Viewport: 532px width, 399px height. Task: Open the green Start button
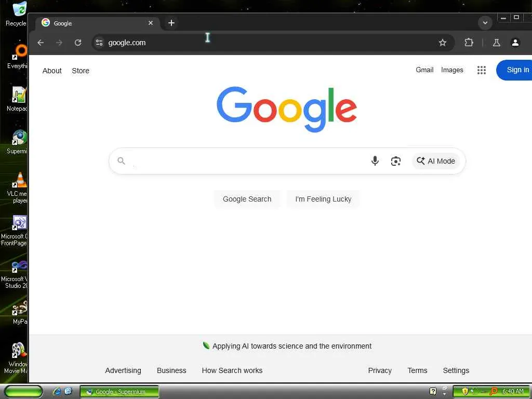tap(23, 392)
